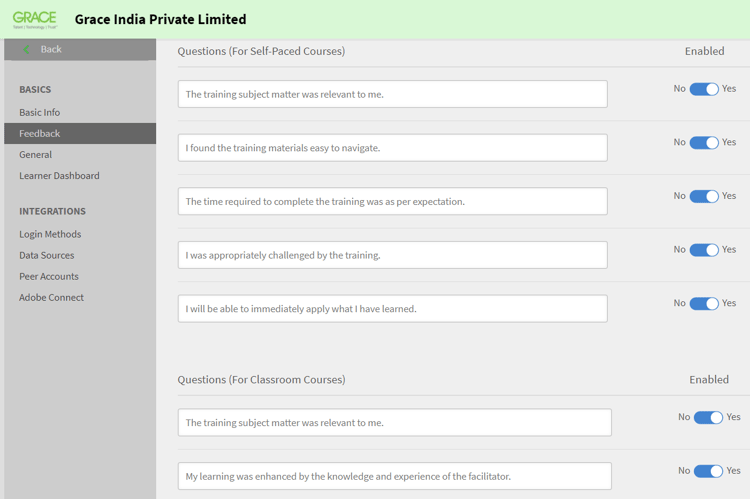Edit 'I was appropriately challenged' question text field

392,255
